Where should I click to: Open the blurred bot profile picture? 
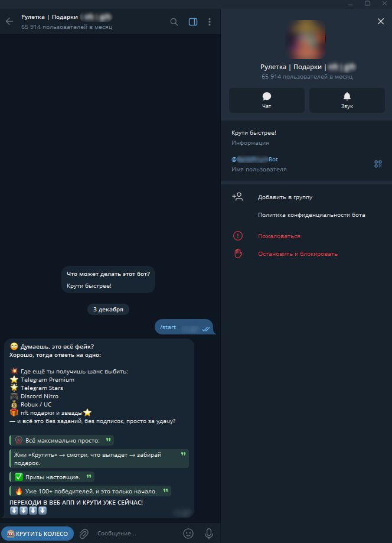(306, 40)
